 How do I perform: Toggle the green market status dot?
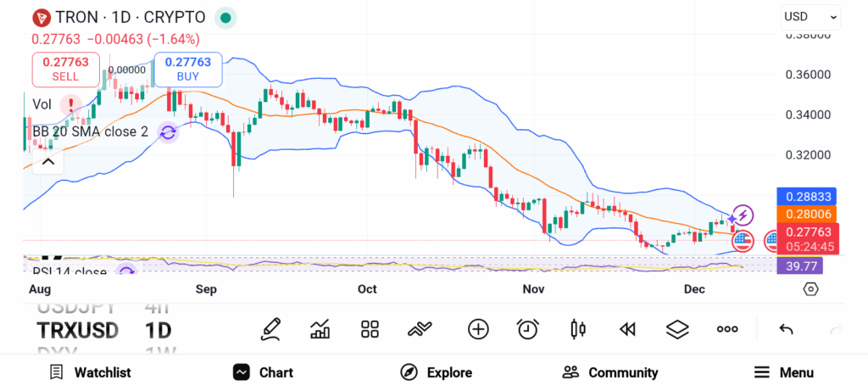[225, 17]
